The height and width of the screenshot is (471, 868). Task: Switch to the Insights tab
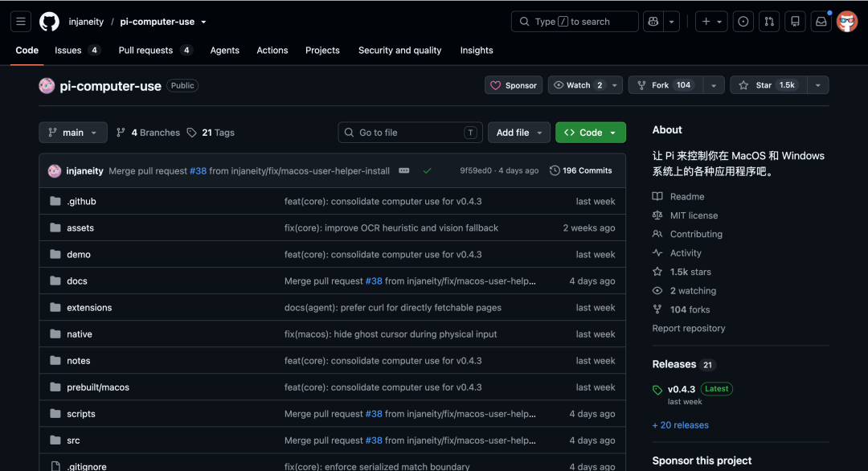pos(477,51)
